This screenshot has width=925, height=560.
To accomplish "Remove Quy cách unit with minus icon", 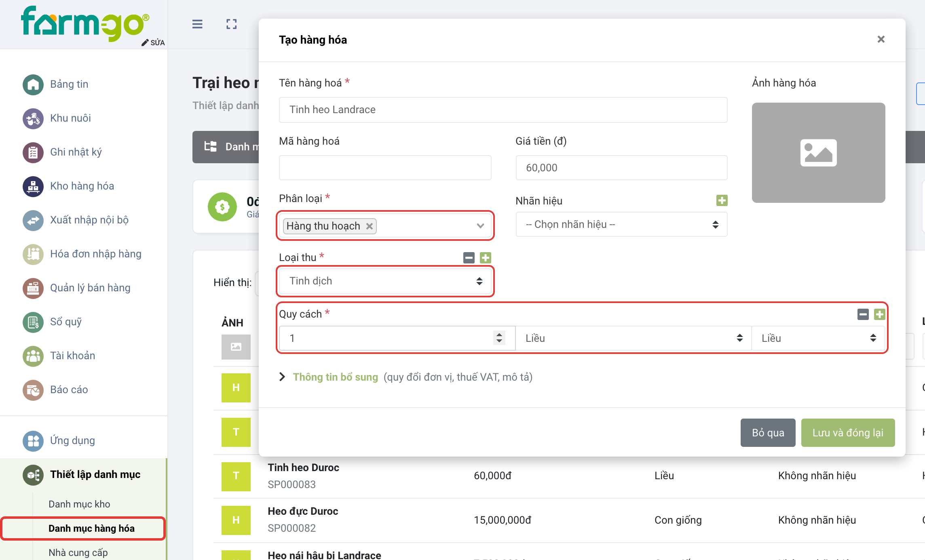I will [x=863, y=314].
